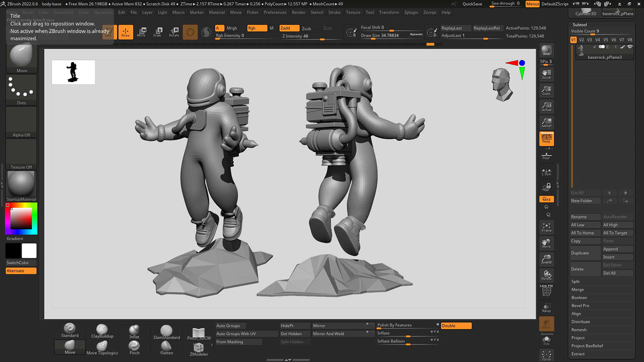Click the baserock_pPlane3 subtool thumbnail

(x=581, y=51)
